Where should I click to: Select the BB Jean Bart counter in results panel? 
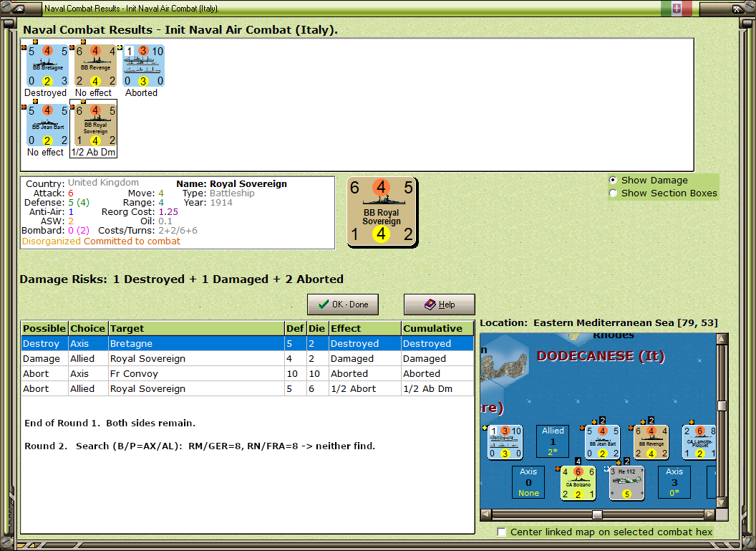coord(47,125)
